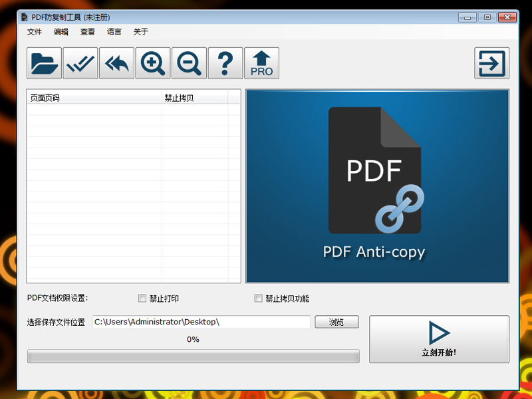Click the double arrow undo-all icon
The width and height of the screenshot is (532, 399).
point(116,64)
